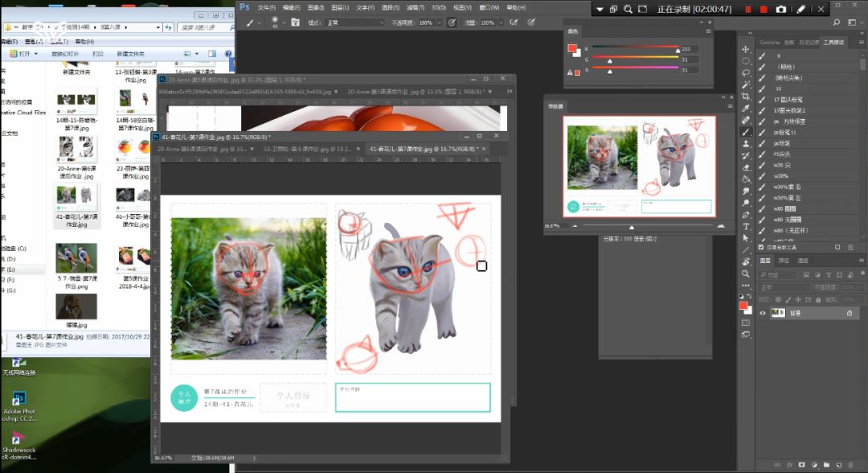This screenshot has height=473, width=868.
Task: Click the Clone Stamp tool
Action: point(746,144)
